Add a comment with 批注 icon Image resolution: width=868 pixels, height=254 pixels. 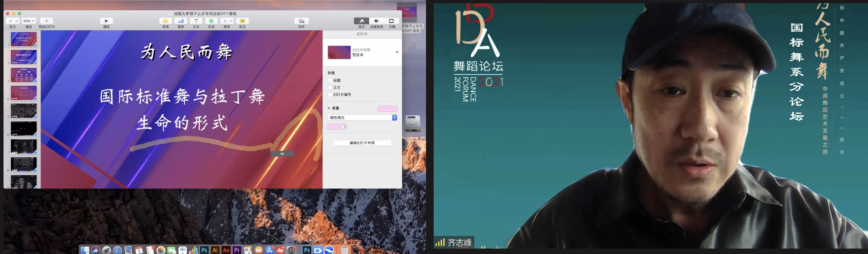(242, 21)
